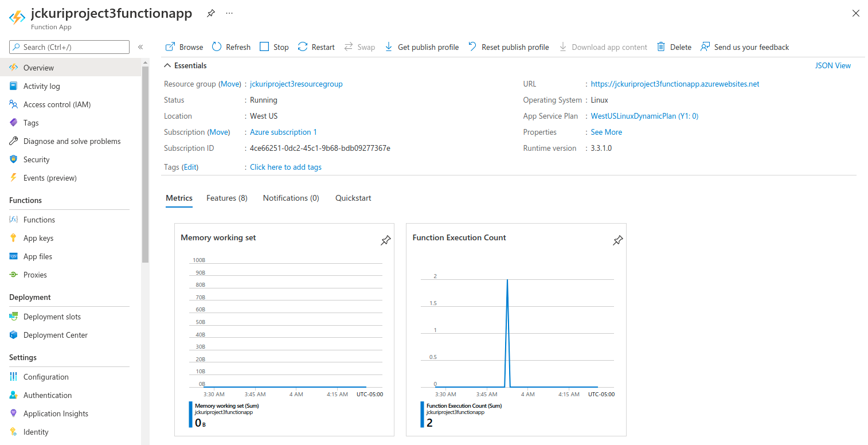The width and height of the screenshot is (868, 445).
Task: Focus the sidebar Search box
Action: pos(69,47)
